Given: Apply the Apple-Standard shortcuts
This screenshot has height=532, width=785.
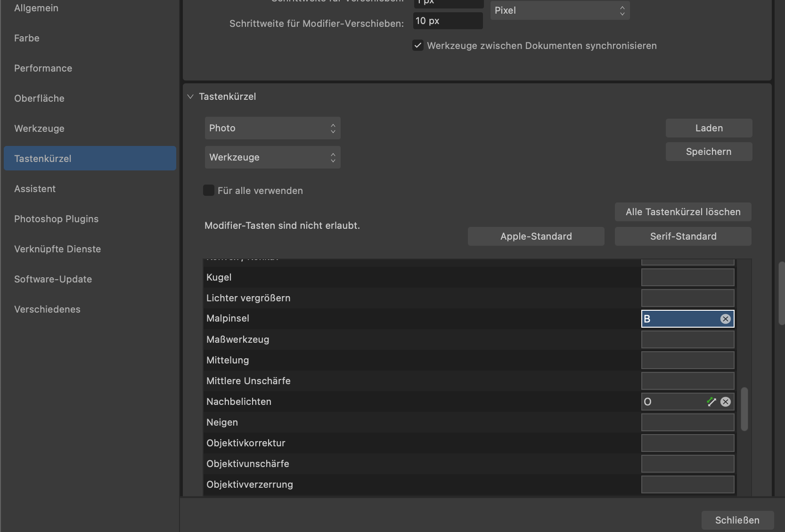Looking at the screenshot, I should pyautogui.click(x=536, y=236).
